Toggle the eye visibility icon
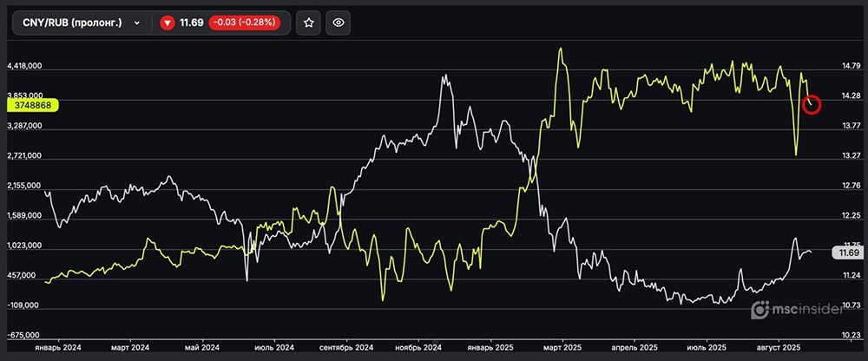 click(x=339, y=23)
